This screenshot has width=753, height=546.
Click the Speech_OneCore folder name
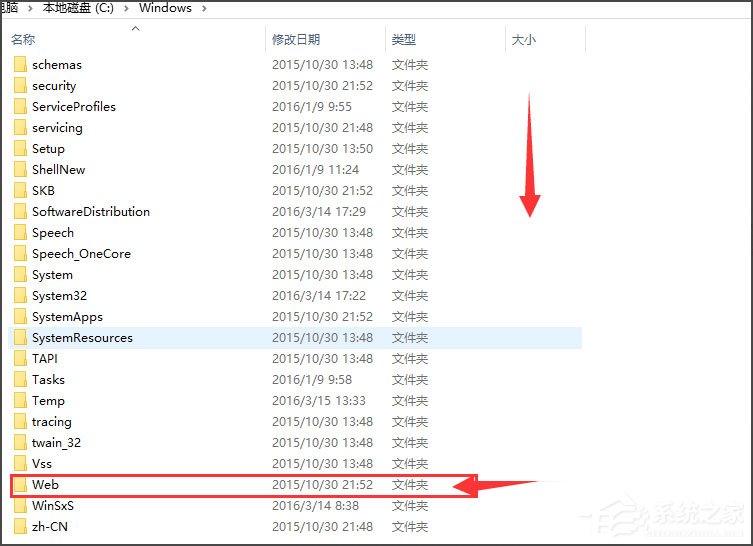(81, 254)
